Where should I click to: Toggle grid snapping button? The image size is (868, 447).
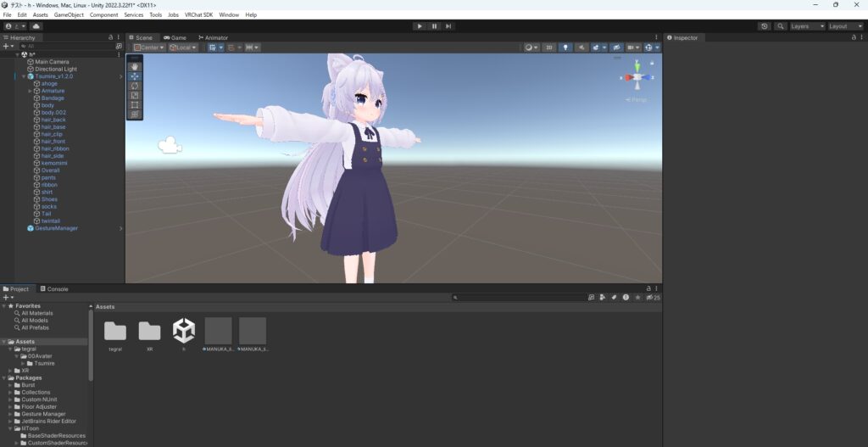(231, 47)
